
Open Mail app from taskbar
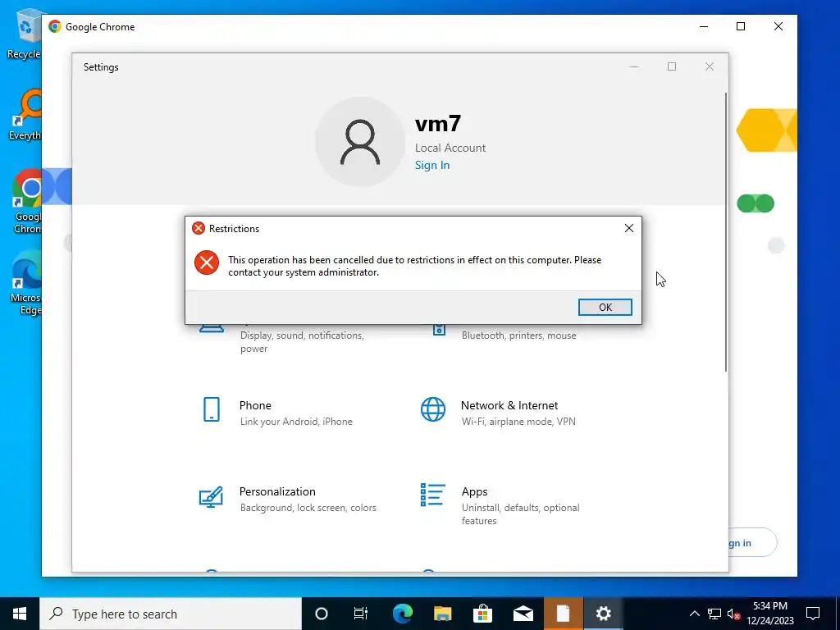coord(523,614)
